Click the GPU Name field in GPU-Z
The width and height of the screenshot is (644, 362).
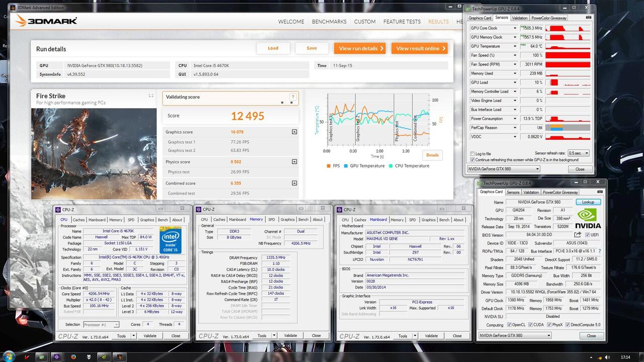coord(539,202)
